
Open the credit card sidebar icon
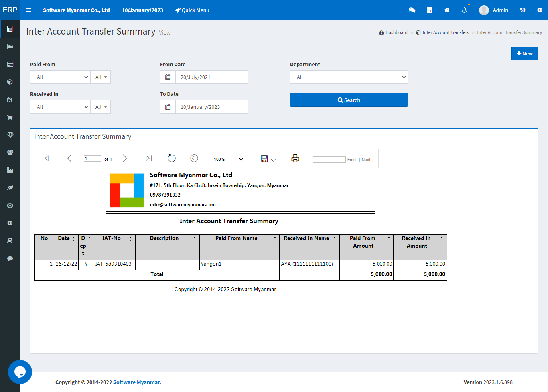coord(10,64)
